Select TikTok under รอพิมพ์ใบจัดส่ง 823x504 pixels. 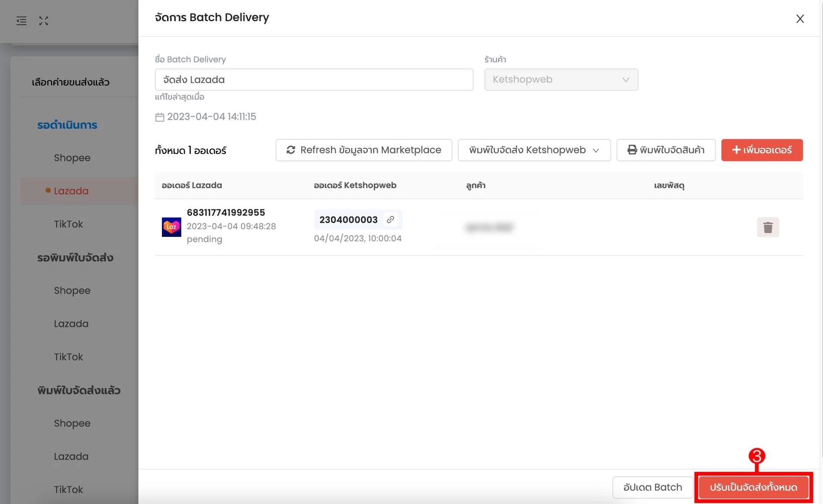68,357
